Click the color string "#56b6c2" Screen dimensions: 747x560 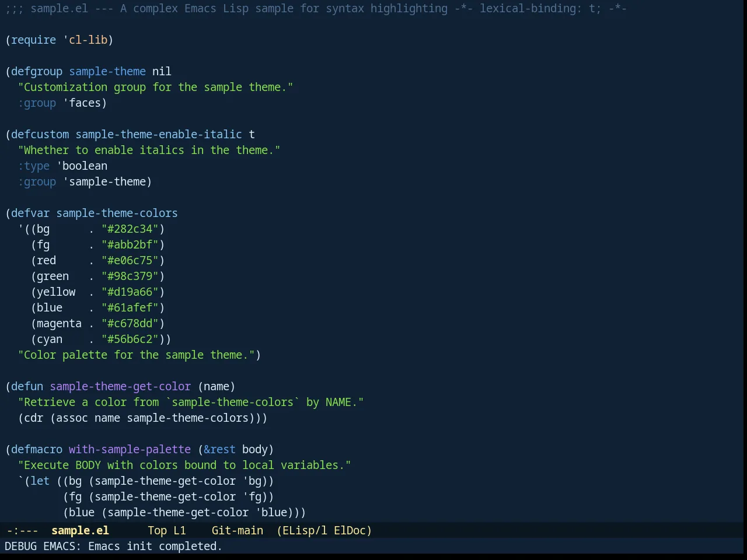[130, 339]
